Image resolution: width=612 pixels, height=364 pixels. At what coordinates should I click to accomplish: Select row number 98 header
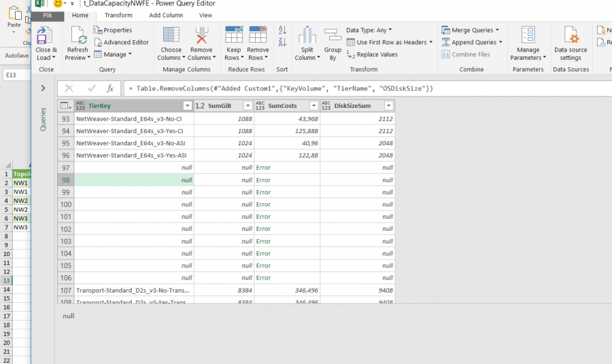(x=65, y=180)
